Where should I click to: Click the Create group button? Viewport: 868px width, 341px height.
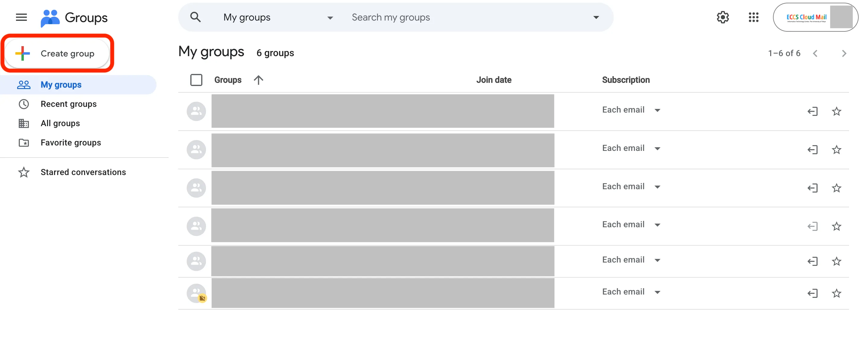tap(57, 53)
